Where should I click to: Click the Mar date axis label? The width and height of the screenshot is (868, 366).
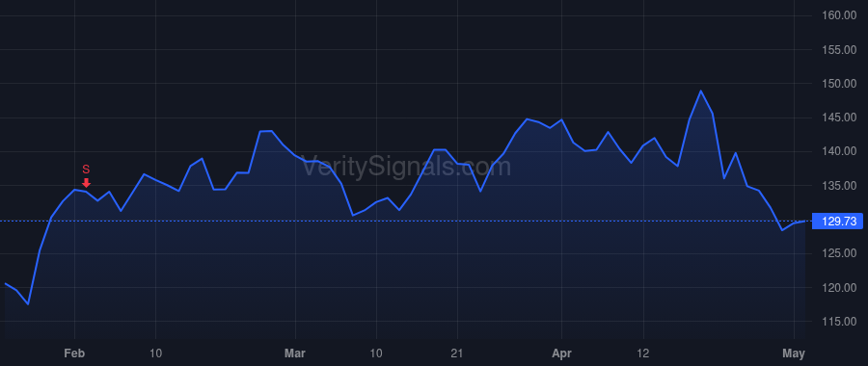click(296, 353)
